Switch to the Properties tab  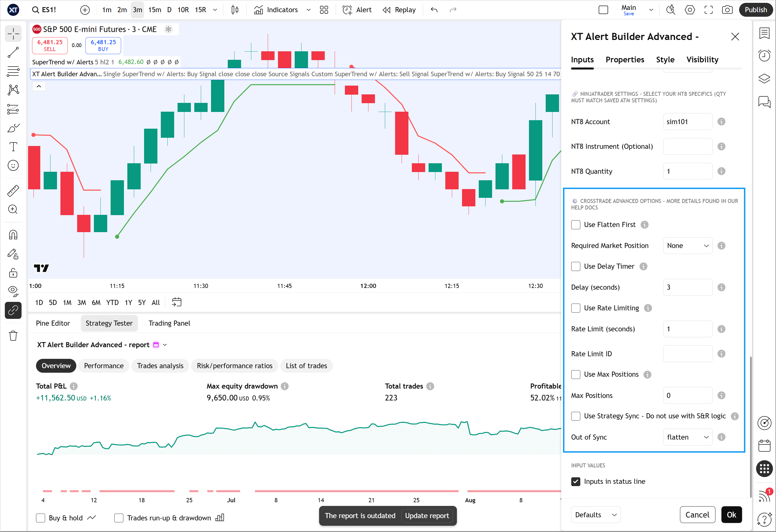point(625,60)
